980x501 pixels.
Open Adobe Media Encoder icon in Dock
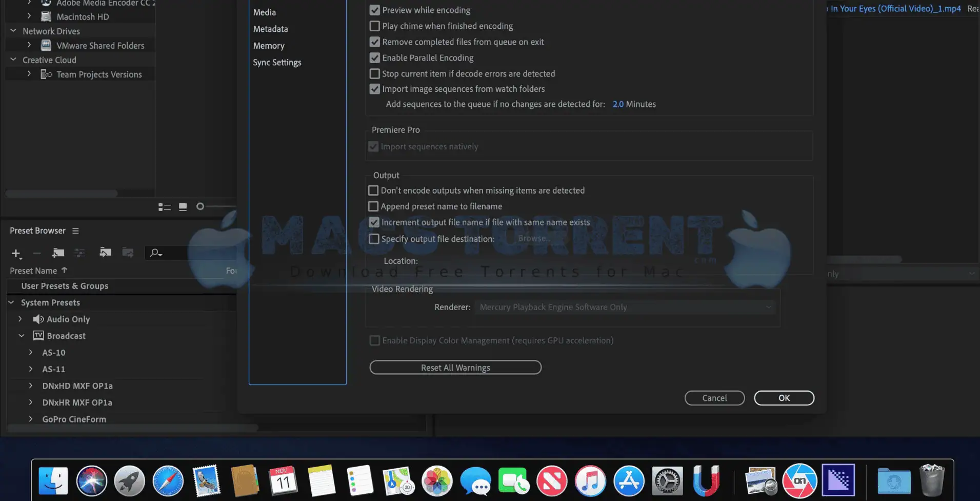(838, 480)
